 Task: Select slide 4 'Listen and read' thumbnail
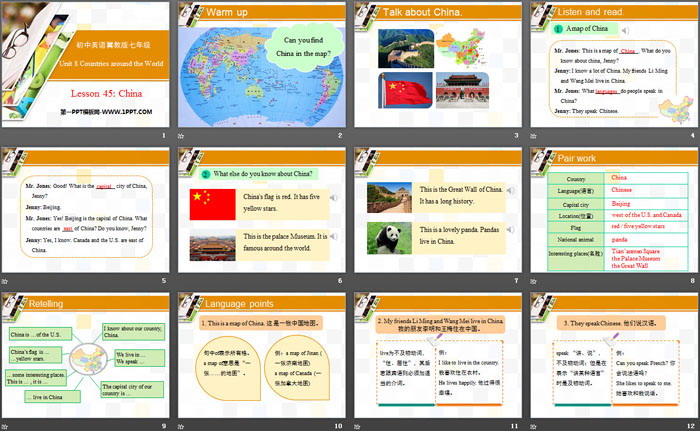click(614, 65)
